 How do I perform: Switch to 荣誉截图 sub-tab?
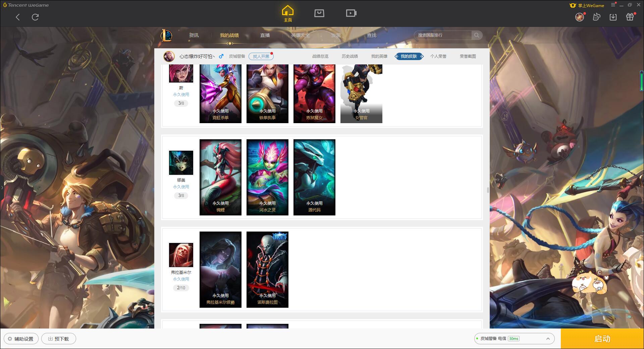[468, 56]
